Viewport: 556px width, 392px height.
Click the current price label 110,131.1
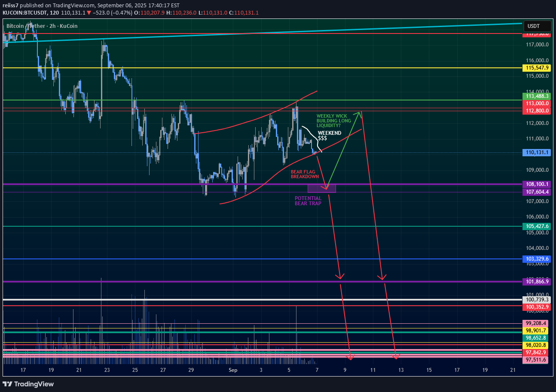click(536, 152)
